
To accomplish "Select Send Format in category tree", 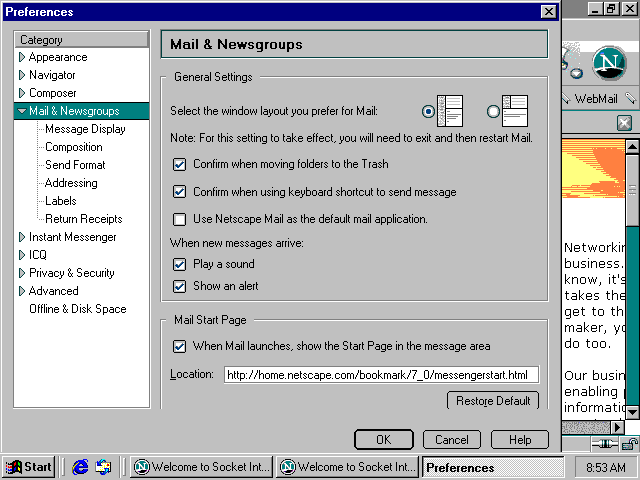I will pos(75,165).
